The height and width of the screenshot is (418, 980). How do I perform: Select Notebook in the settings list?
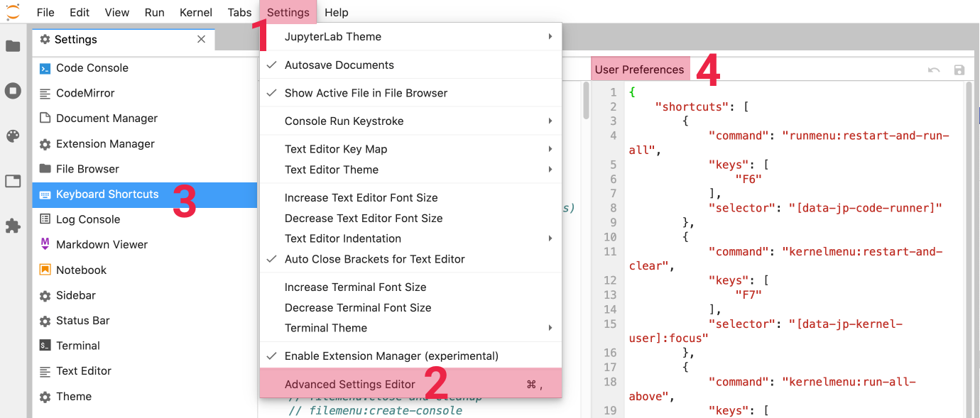(x=81, y=270)
